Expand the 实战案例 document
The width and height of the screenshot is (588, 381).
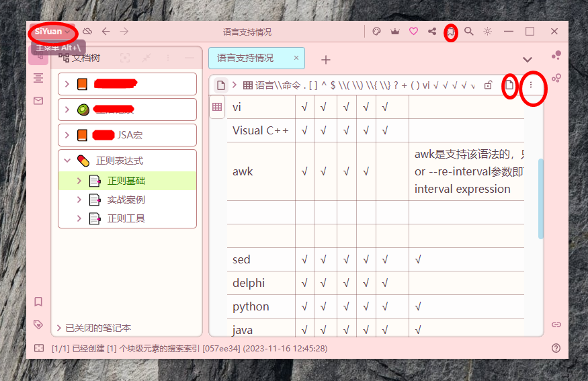[79, 200]
